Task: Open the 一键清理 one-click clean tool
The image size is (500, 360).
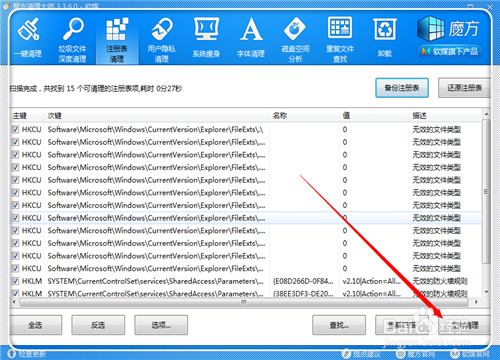Action: coord(28,39)
